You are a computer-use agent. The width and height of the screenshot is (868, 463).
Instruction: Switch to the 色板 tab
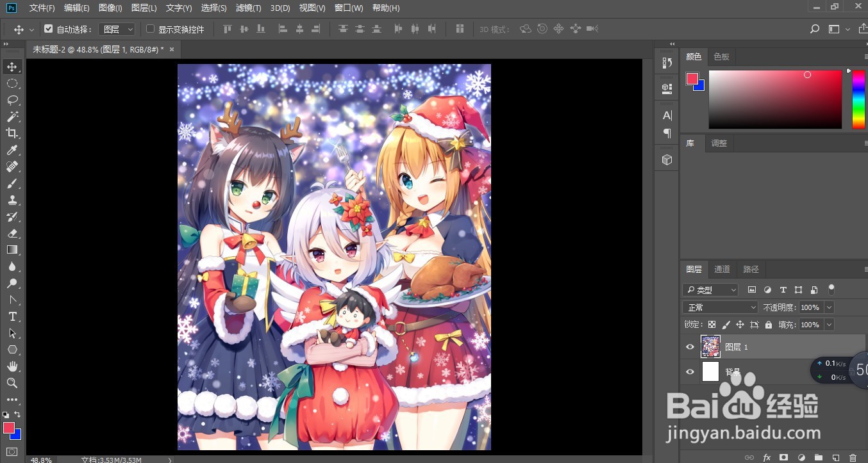click(x=722, y=56)
